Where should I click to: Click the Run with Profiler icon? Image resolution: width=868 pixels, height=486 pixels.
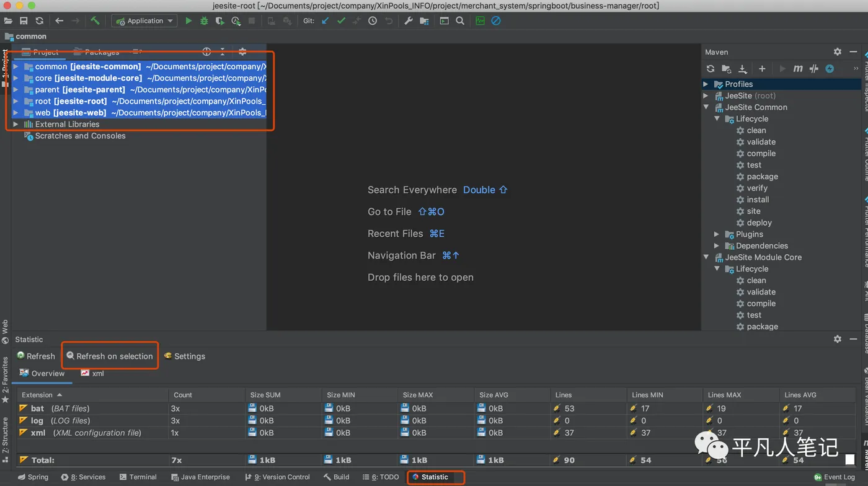point(236,21)
